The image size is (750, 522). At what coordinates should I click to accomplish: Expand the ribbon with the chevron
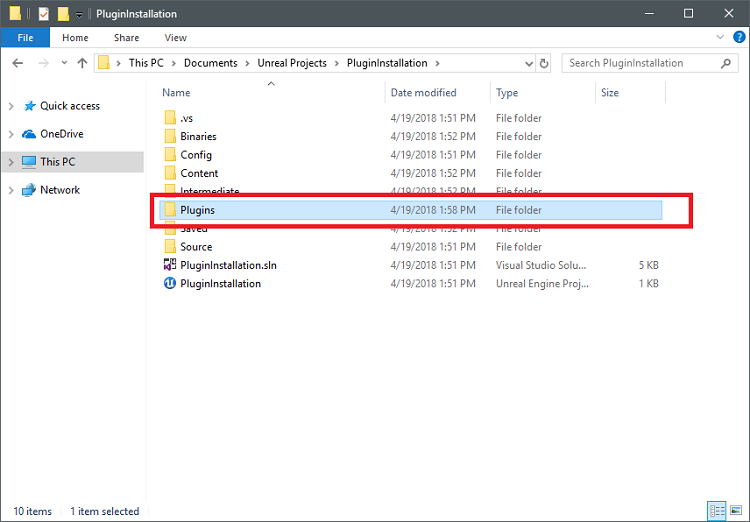point(722,38)
